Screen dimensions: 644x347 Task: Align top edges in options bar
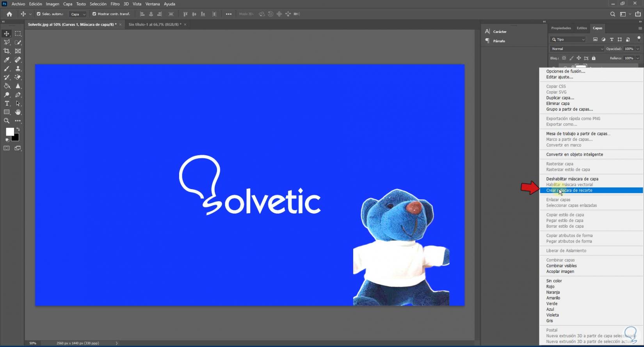pos(185,14)
